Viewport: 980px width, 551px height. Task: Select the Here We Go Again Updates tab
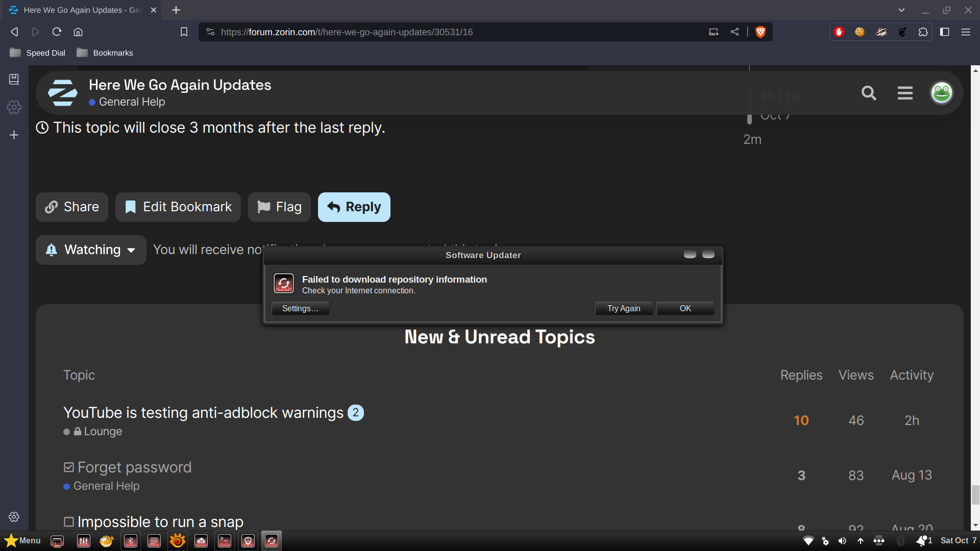click(82, 10)
